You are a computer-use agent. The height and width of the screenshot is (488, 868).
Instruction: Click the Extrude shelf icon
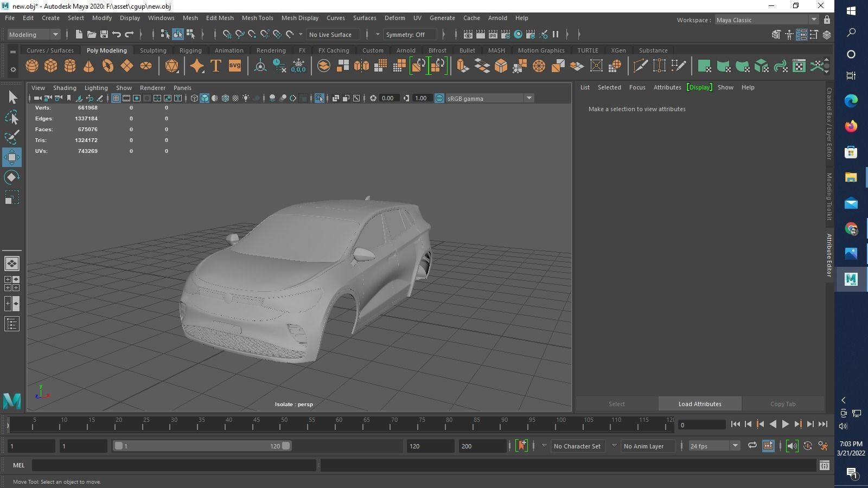click(x=463, y=66)
